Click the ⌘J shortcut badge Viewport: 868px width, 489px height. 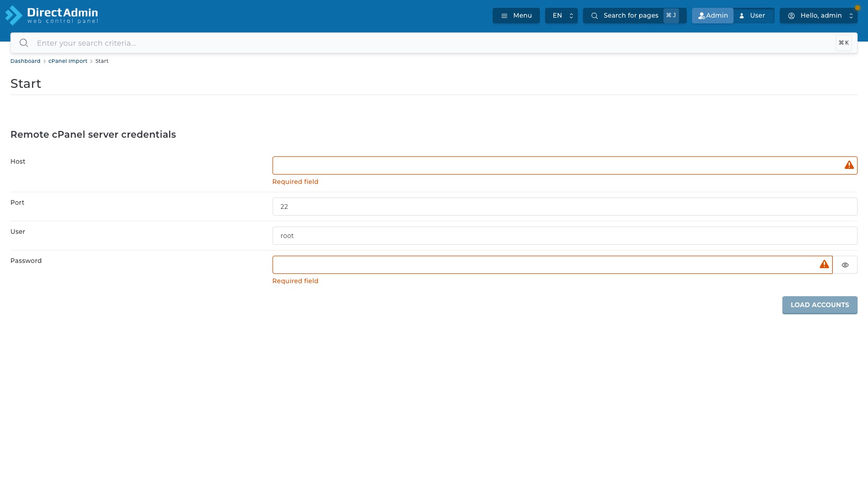point(671,16)
